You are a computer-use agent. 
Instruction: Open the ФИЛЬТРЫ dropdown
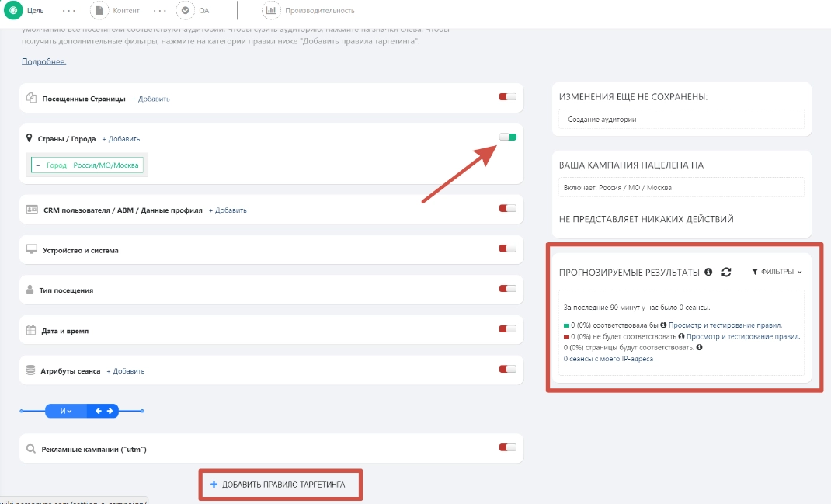777,273
